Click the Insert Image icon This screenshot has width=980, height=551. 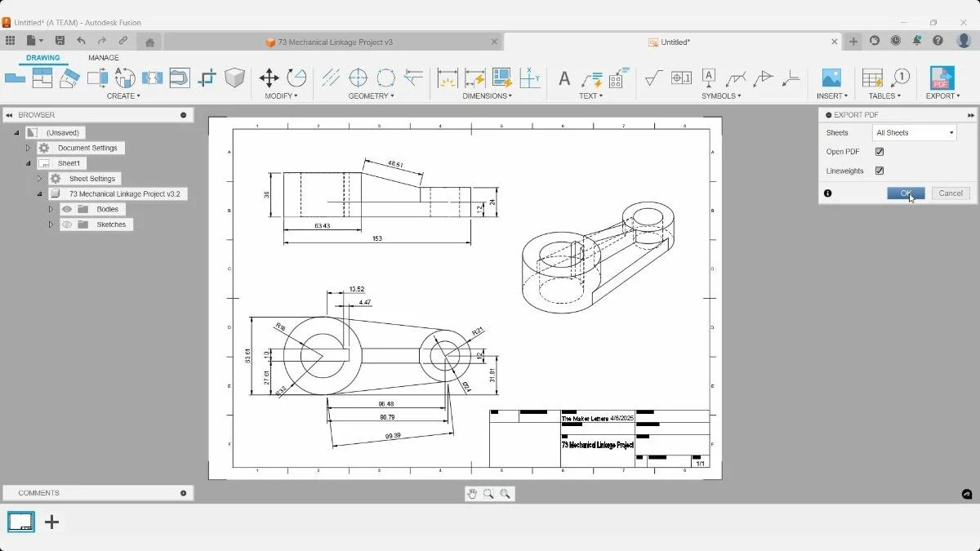coord(831,78)
